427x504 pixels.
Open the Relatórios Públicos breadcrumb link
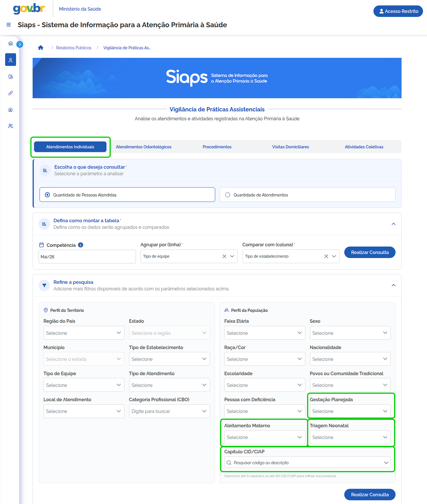tap(74, 48)
